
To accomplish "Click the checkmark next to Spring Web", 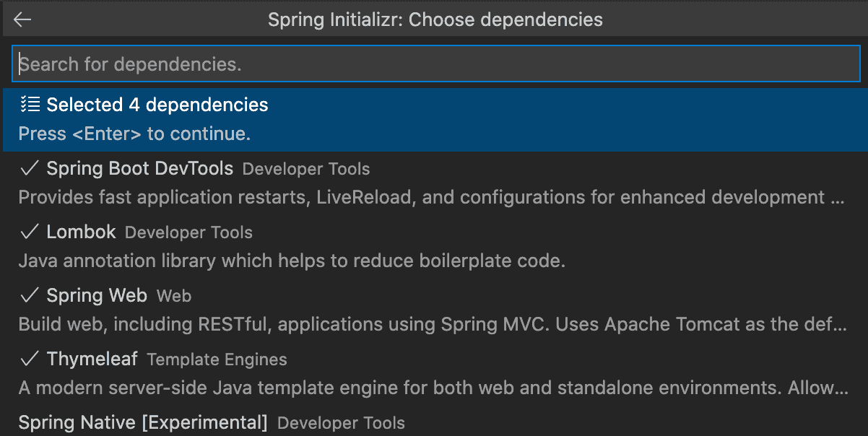I will tap(30, 295).
